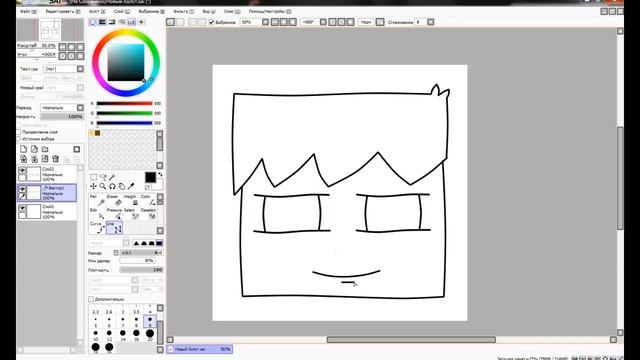Open the Edit menu

click(62, 11)
